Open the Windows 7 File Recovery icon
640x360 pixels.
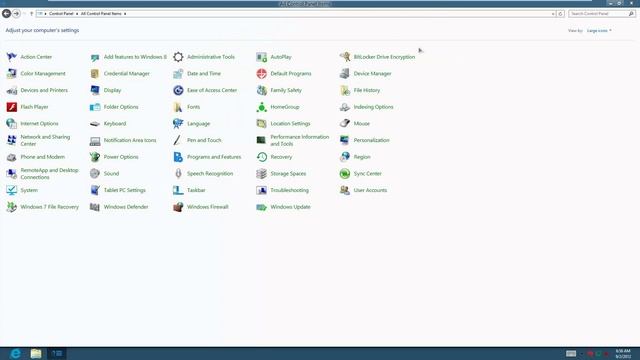tap(11, 207)
